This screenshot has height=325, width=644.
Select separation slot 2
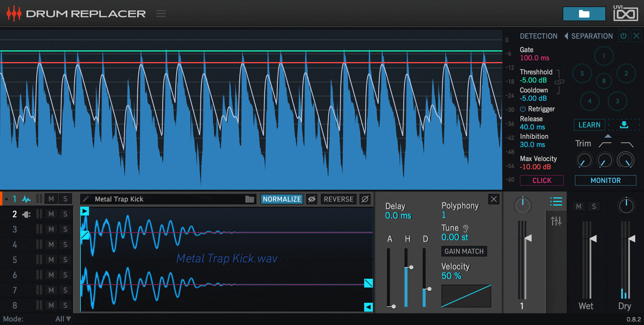[626, 73]
